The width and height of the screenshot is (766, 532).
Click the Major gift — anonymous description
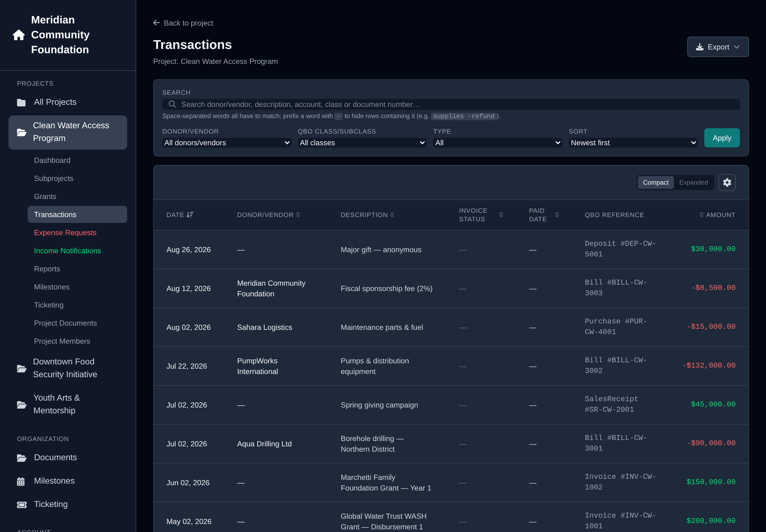point(381,250)
